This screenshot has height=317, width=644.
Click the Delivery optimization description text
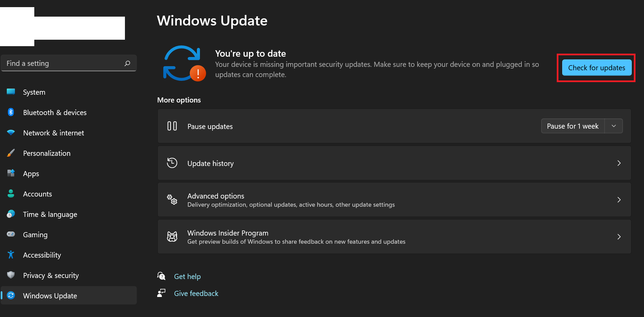coord(291,205)
